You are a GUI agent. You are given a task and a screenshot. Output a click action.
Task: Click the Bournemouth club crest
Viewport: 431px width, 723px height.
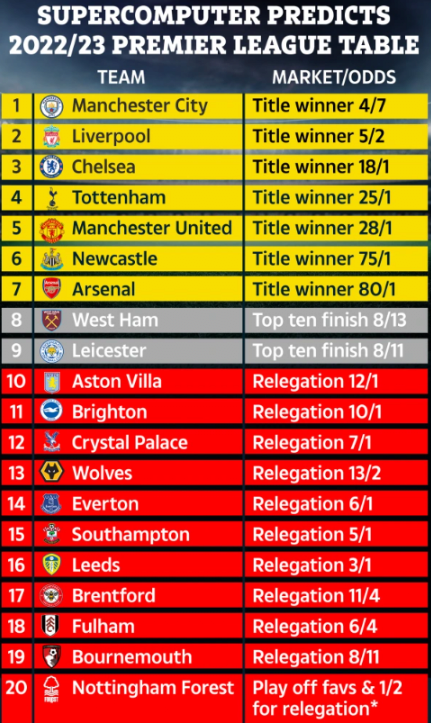(51, 657)
